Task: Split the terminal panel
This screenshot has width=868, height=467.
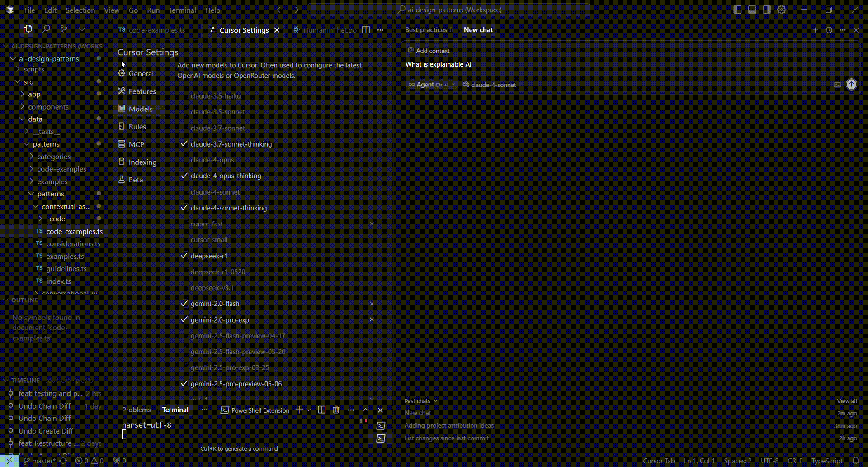Action: [322, 410]
